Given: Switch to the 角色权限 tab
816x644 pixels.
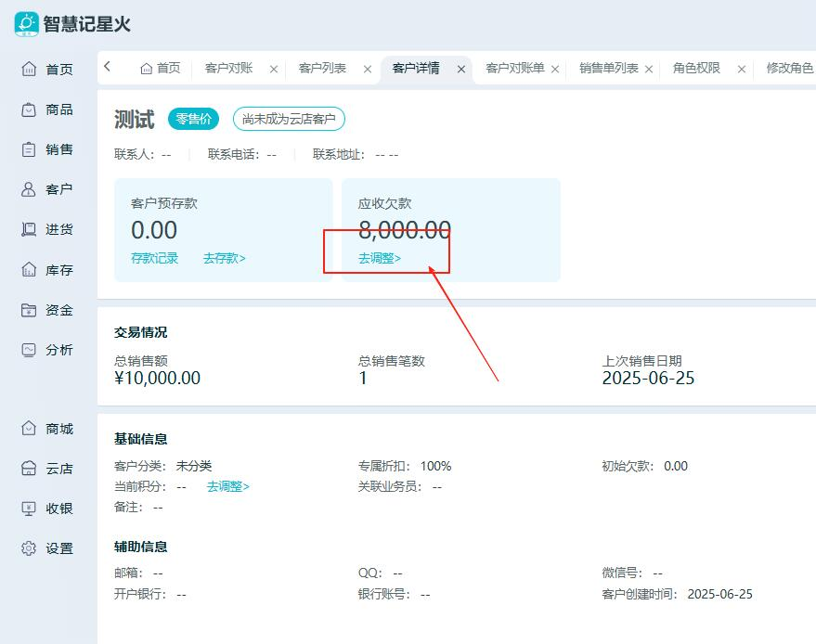Looking at the screenshot, I should (x=696, y=68).
